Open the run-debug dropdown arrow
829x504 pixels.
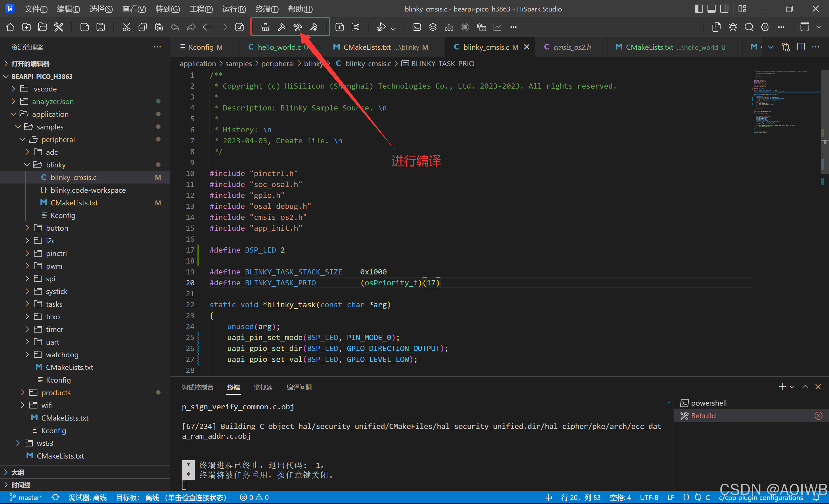click(393, 28)
